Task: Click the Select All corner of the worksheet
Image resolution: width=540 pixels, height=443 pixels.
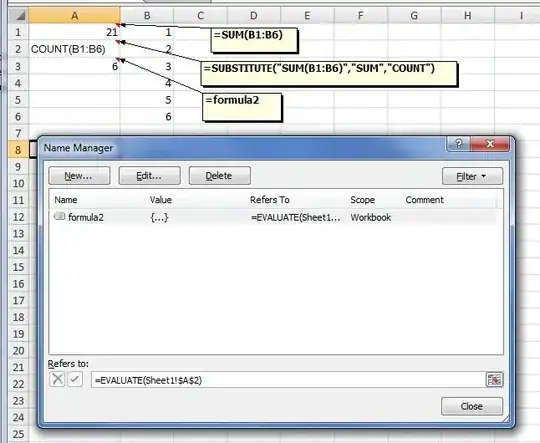Action: [x=19, y=16]
